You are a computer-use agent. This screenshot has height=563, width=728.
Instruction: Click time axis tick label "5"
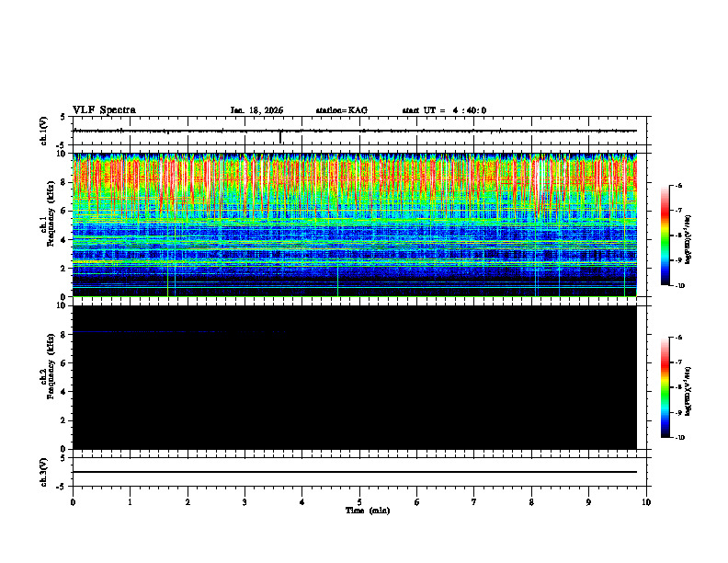tap(359, 502)
